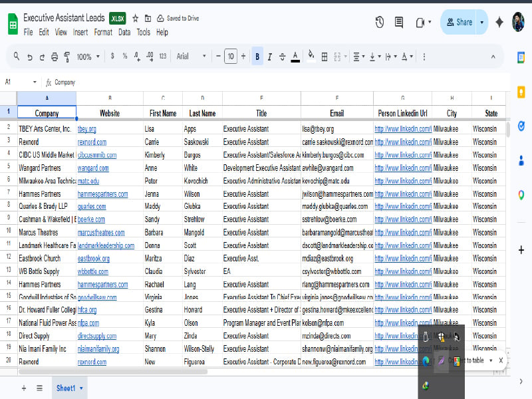Collapse the toolbar with the up chevron
The height and width of the screenshot is (399, 532).
pos(493,57)
